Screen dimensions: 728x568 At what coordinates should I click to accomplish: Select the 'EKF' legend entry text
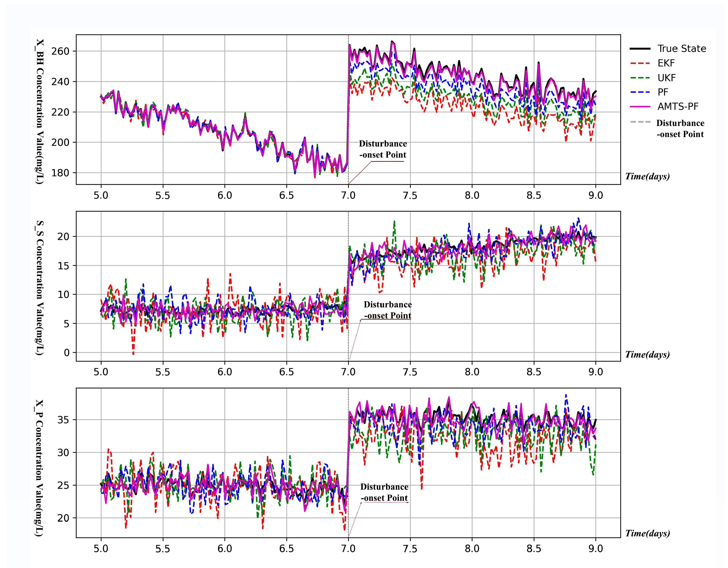click(x=666, y=63)
